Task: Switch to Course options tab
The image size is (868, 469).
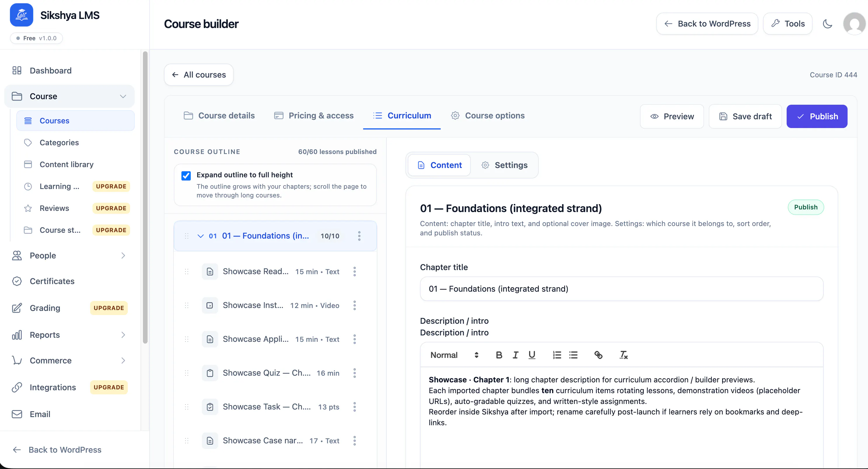Action: [488, 116]
